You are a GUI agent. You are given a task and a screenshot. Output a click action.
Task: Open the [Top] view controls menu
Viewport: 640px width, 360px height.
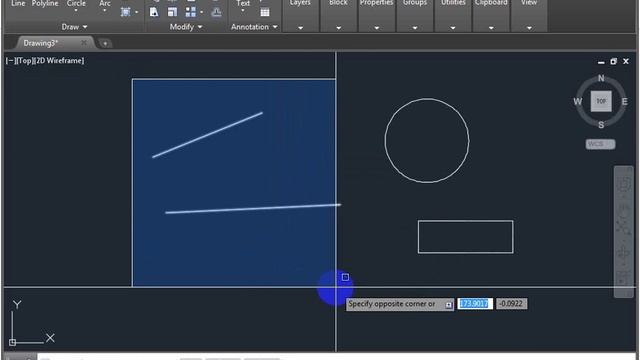[x=24, y=60]
